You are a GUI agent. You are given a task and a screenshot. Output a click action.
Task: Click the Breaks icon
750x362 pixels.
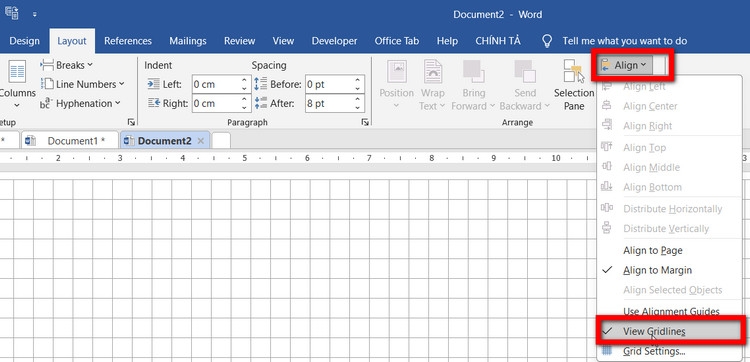(47, 65)
